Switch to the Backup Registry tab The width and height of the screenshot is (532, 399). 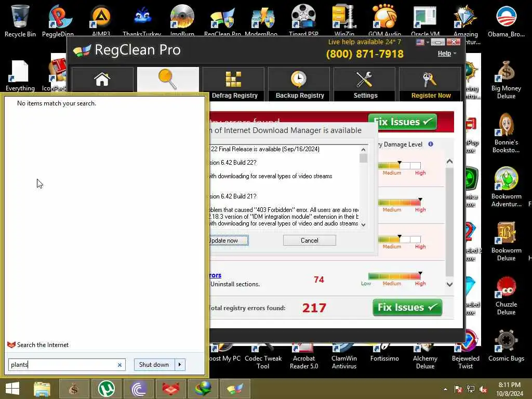pos(299,84)
